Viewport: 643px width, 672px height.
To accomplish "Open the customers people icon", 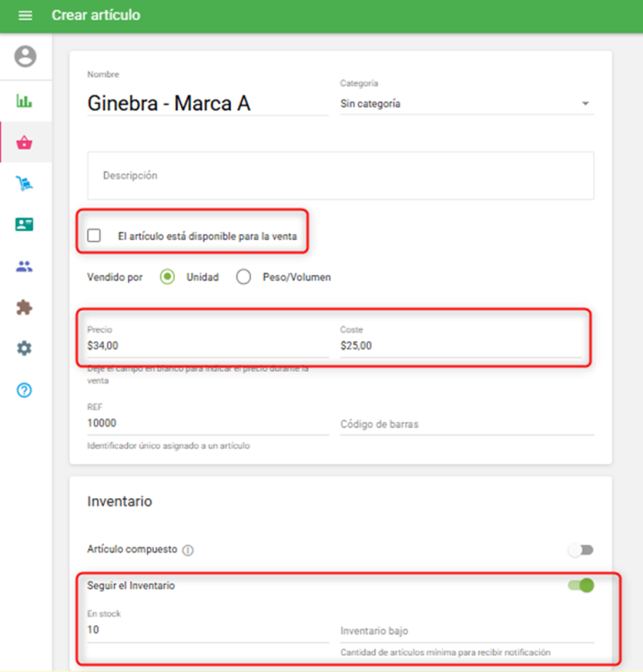I will (x=25, y=266).
